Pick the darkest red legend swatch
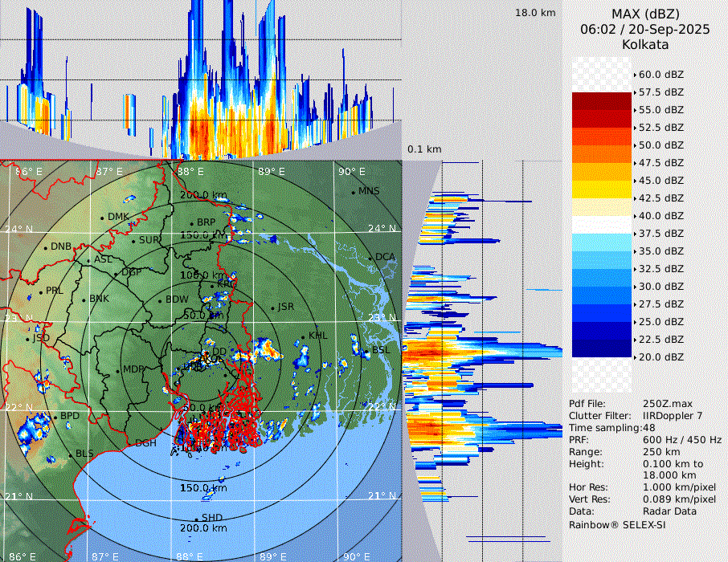 (602, 100)
